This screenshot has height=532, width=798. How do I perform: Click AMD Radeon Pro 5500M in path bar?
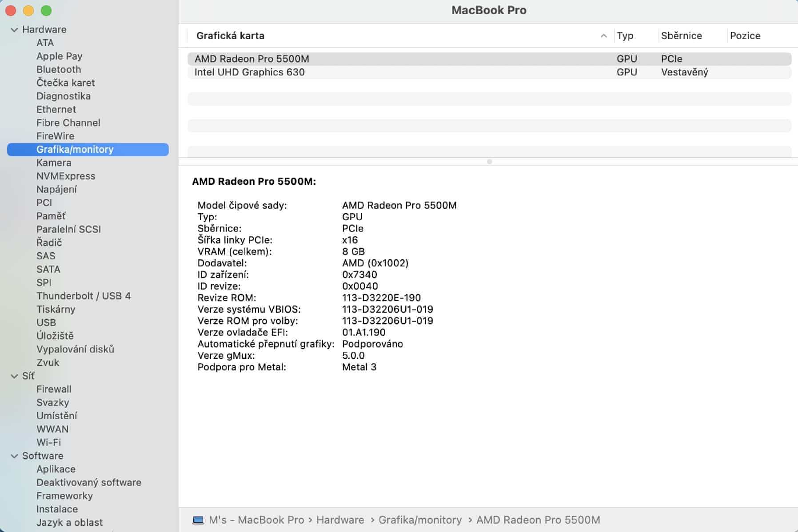(538, 520)
